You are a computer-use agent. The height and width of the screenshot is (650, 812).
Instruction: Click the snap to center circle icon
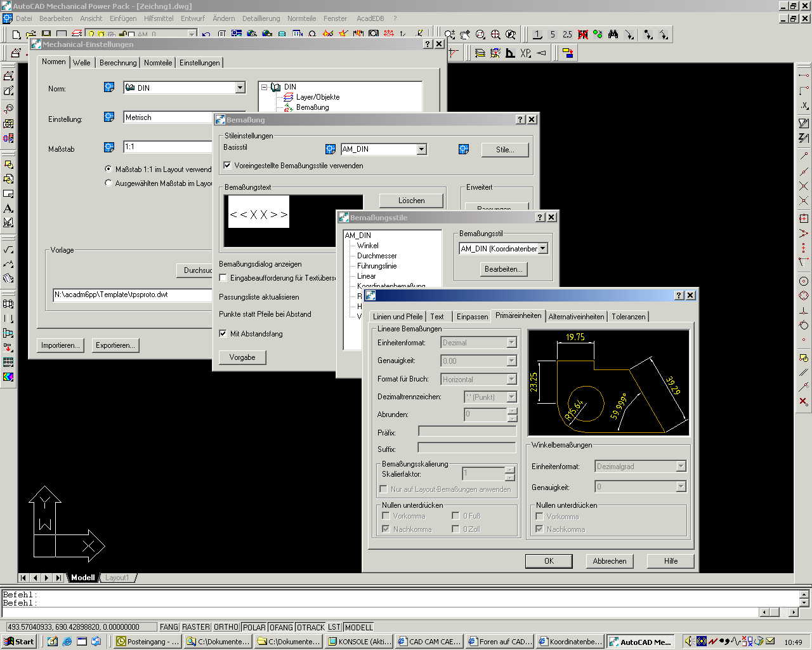coord(804,281)
